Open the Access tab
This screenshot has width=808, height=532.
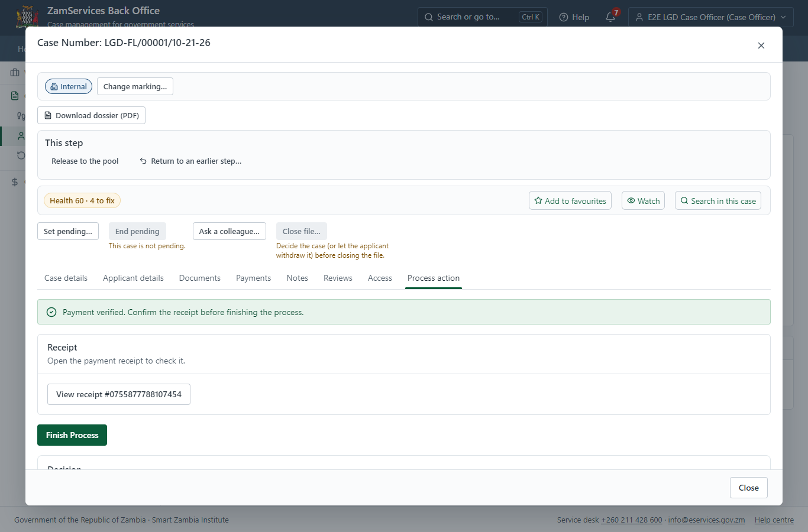[x=380, y=278]
